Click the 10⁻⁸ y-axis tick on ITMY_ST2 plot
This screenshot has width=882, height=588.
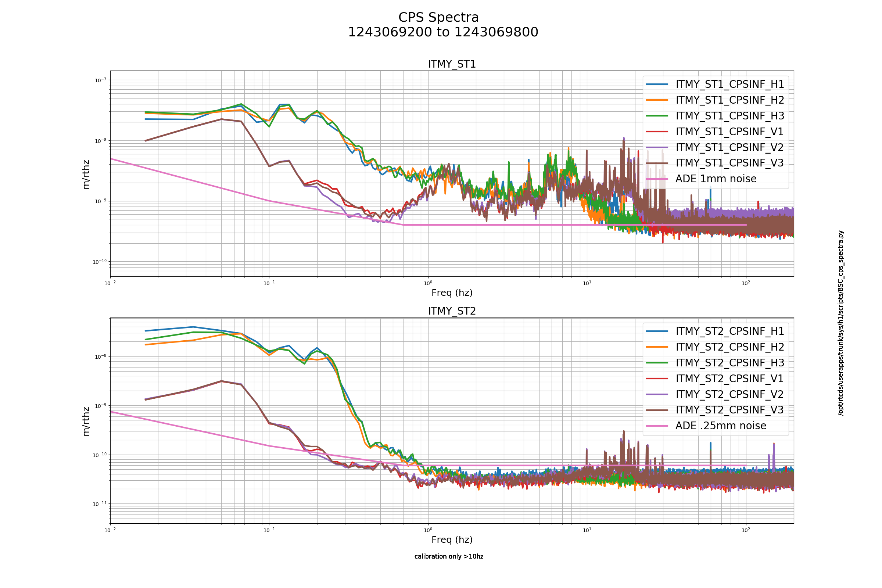click(x=100, y=356)
